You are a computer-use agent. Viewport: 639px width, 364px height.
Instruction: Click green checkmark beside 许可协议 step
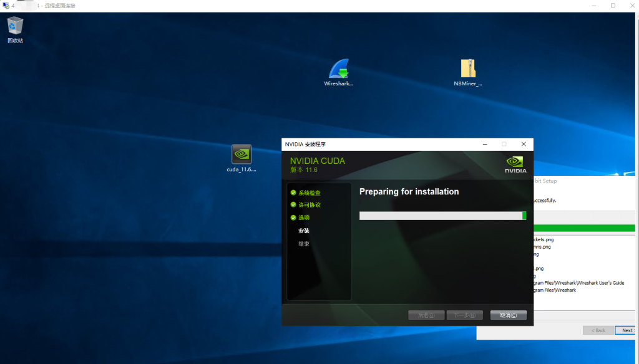point(293,204)
